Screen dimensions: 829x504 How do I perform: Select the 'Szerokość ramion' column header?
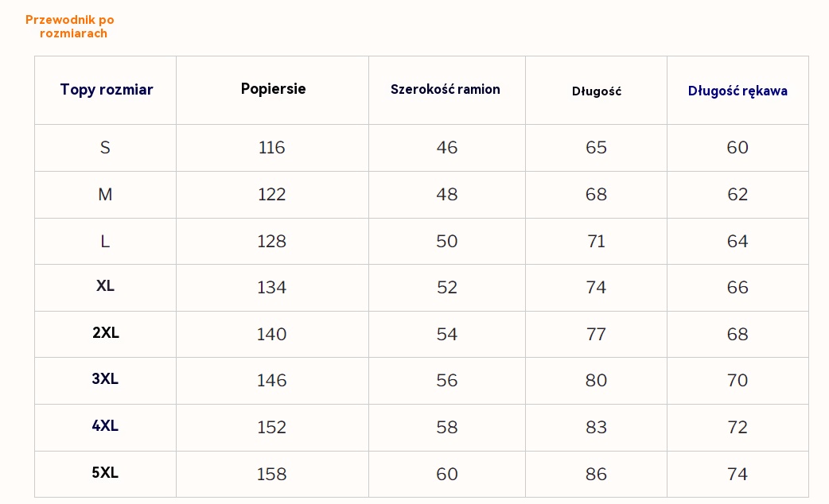pyautogui.click(x=446, y=90)
